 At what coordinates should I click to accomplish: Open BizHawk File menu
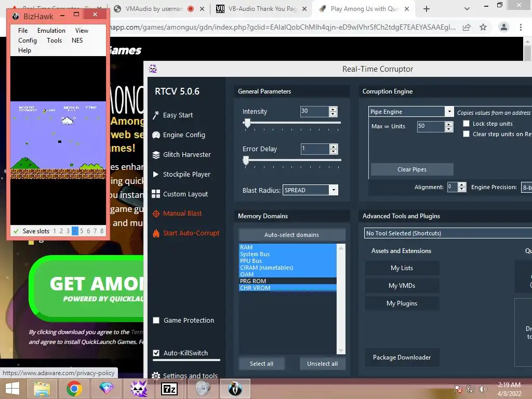click(23, 31)
